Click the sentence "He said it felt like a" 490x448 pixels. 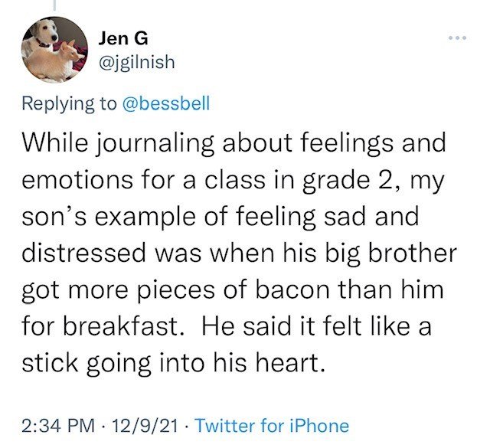[317, 326]
